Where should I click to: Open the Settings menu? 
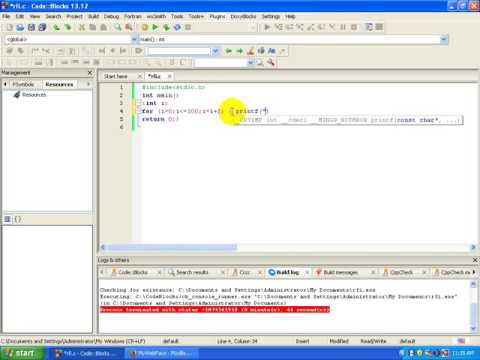[271, 16]
